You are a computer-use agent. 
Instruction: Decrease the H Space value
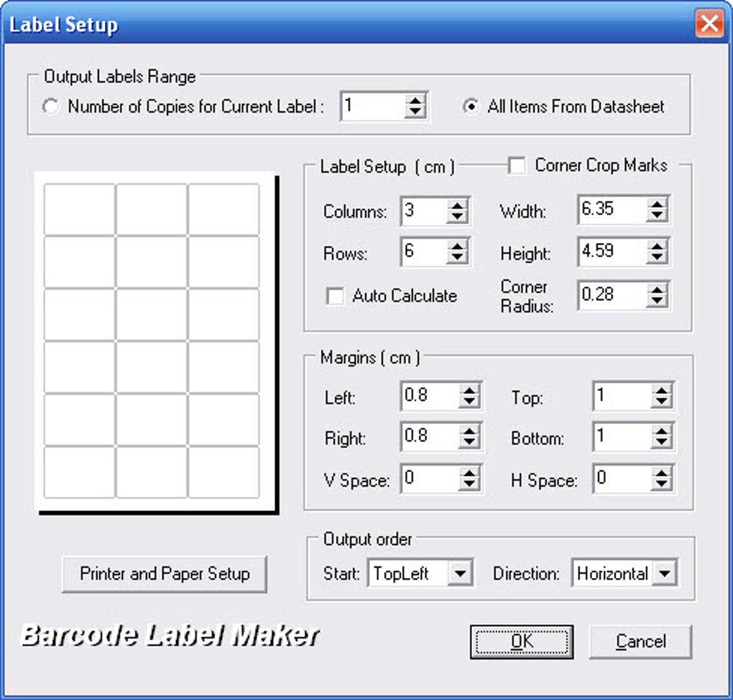pos(661,484)
